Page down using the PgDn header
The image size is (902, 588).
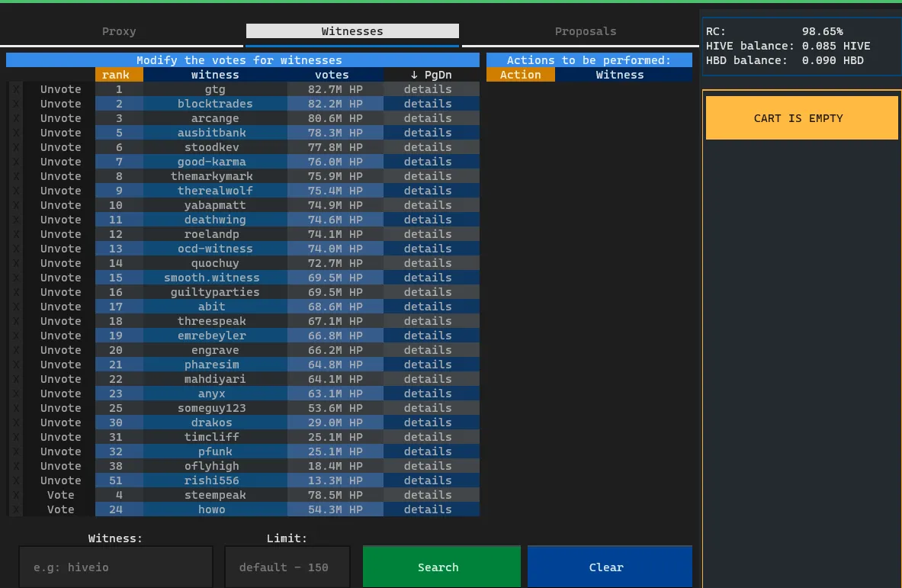pos(431,75)
